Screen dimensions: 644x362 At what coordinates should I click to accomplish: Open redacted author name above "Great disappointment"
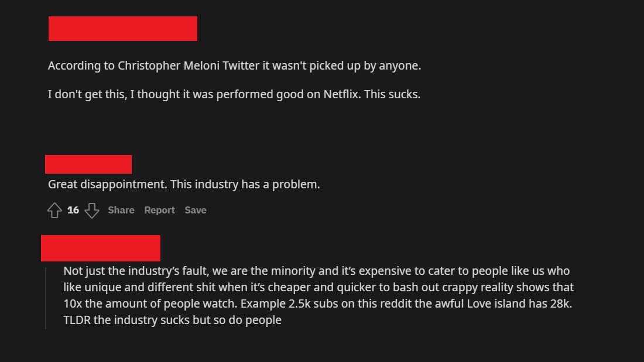tap(88, 164)
